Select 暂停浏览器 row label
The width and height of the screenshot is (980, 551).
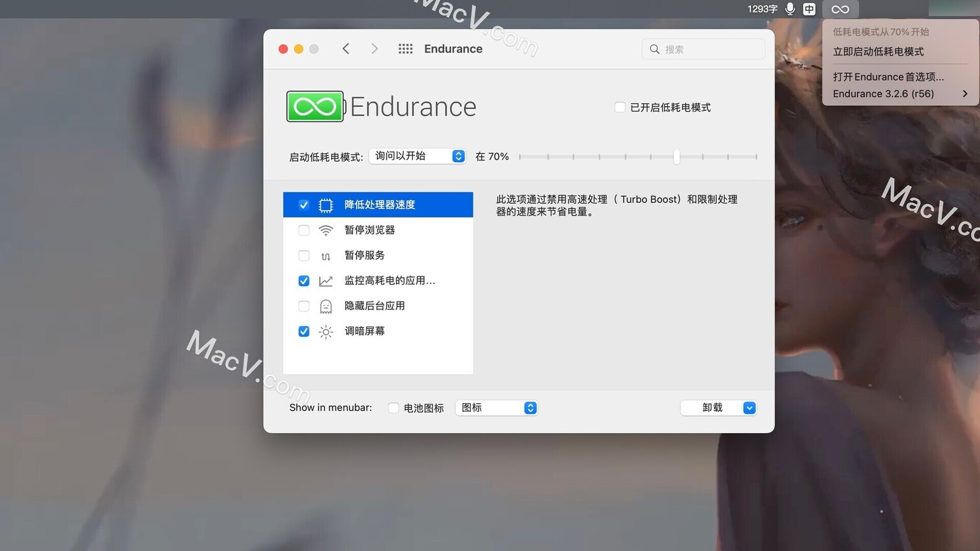[x=369, y=230]
